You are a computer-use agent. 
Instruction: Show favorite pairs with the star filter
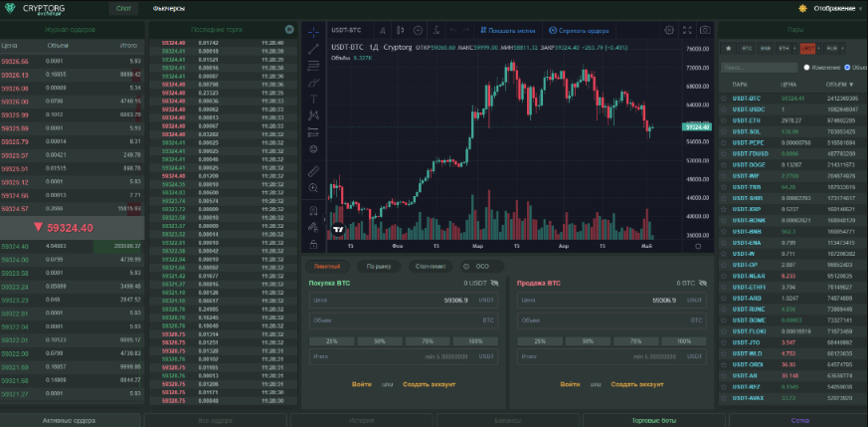coord(728,48)
